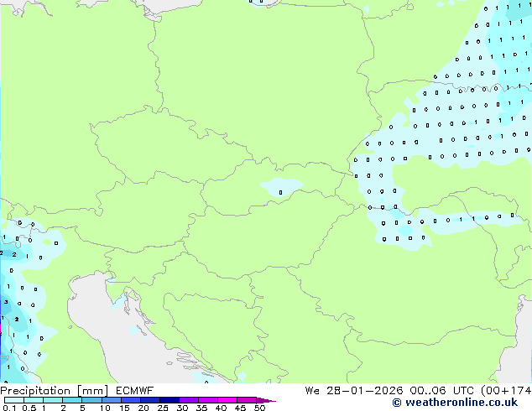Click the '20' legend scale value
532x411 pixels.
coord(143,408)
